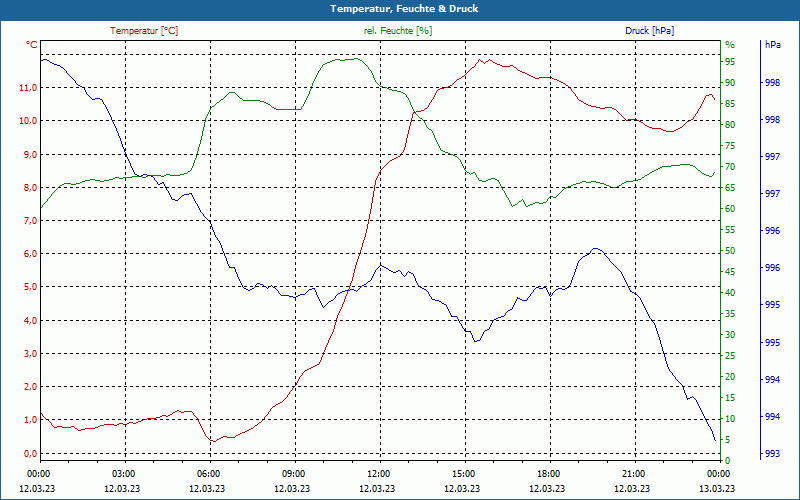The width and height of the screenshot is (800, 500).
Task: Click temperature axis value "10,0"
Action: 28,121
